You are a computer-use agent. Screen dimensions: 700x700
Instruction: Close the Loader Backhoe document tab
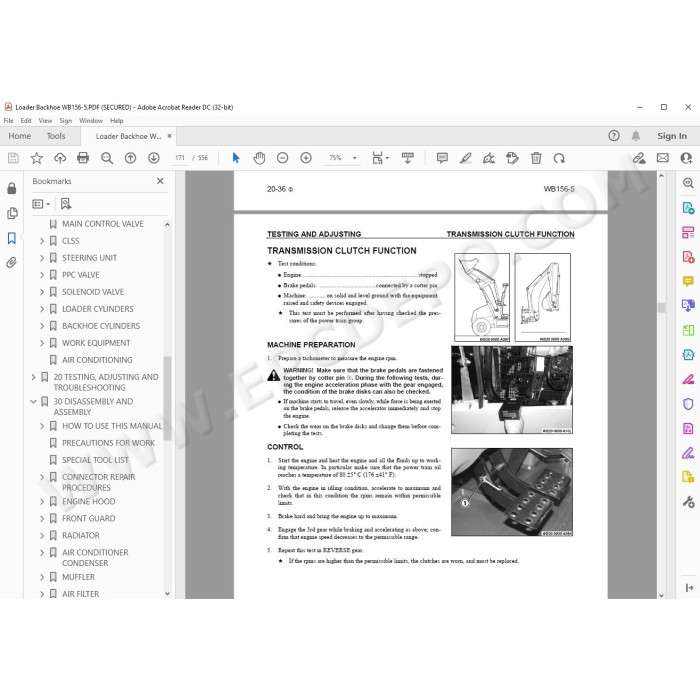[x=170, y=136]
